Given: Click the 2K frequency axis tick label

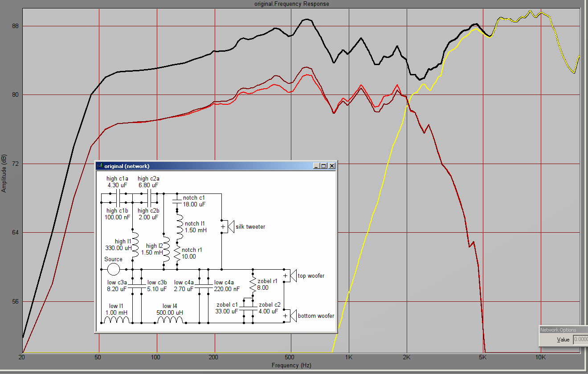Looking at the screenshot, I should (406, 358).
